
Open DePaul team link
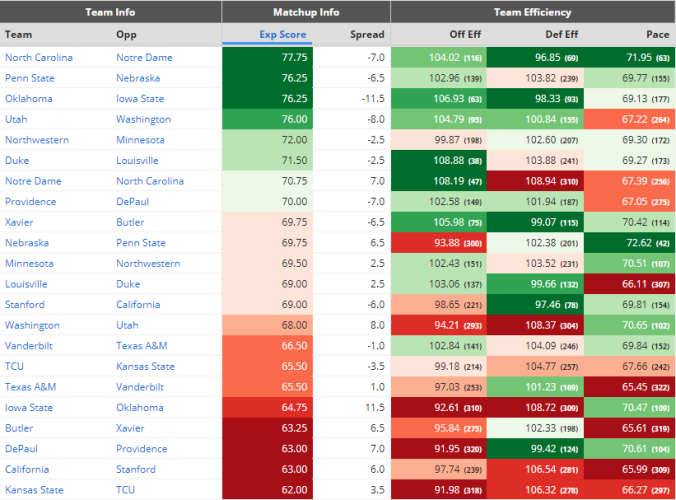click(21, 449)
